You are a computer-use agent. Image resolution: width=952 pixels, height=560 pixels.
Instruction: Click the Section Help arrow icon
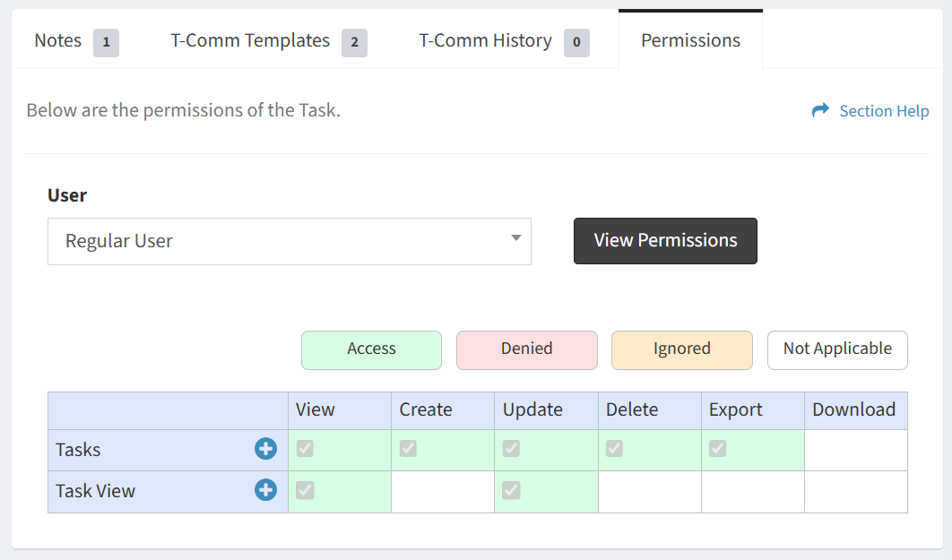coord(820,110)
